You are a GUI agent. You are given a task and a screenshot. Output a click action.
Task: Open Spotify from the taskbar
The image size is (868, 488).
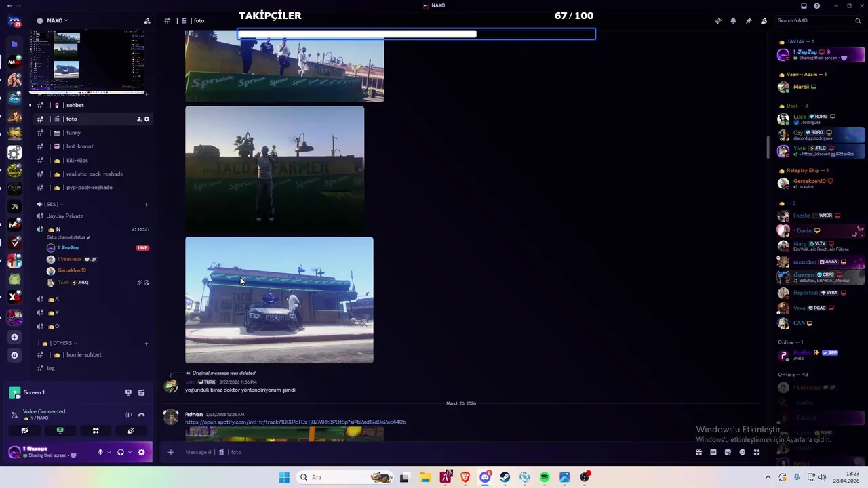click(545, 477)
